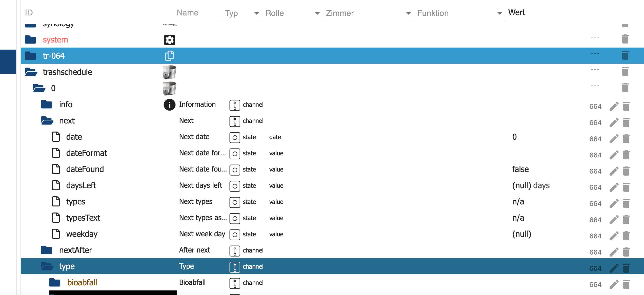Collapse the next channel folder
The image size is (644, 295).
tap(47, 121)
